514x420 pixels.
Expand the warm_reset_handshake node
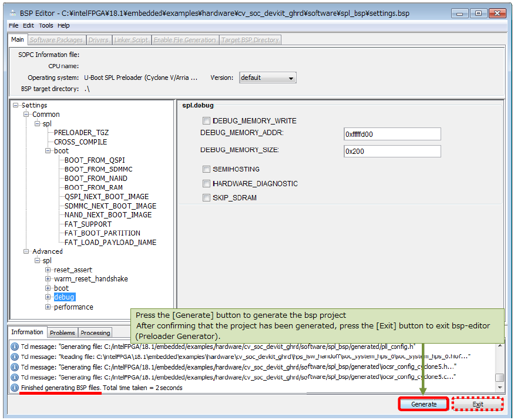(x=48, y=279)
